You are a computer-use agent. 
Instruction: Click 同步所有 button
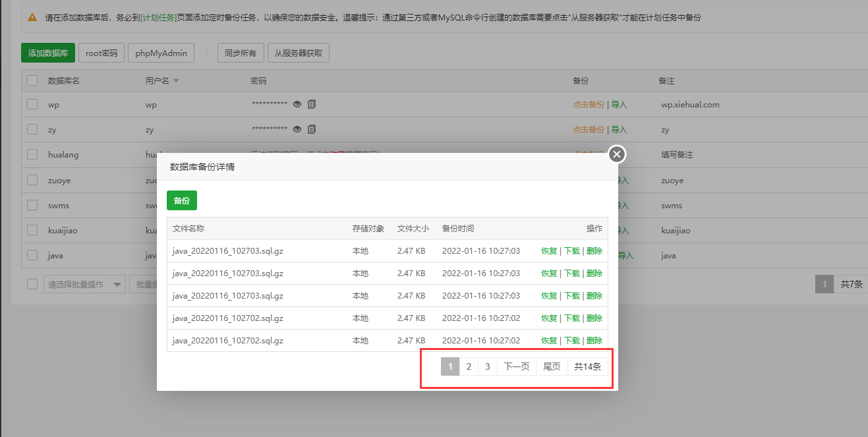click(x=241, y=53)
